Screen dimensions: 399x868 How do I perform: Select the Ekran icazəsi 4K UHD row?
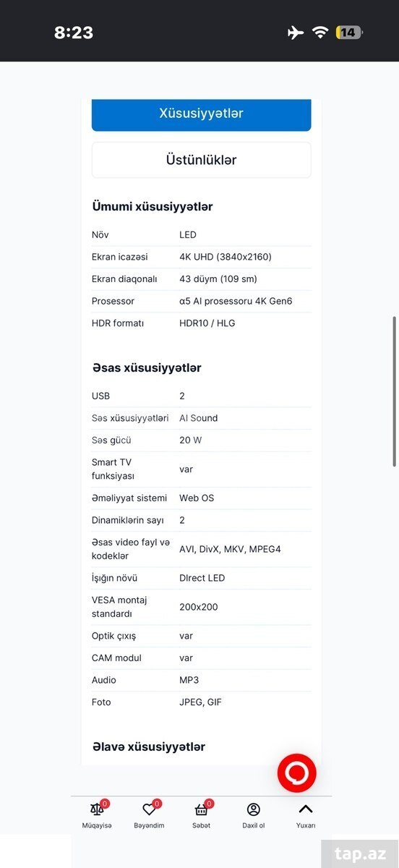tap(201, 257)
